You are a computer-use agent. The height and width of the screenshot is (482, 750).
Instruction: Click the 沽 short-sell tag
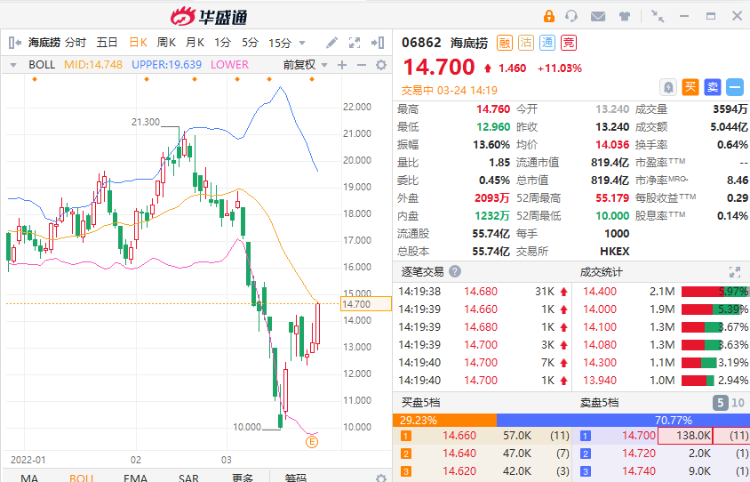526,43
